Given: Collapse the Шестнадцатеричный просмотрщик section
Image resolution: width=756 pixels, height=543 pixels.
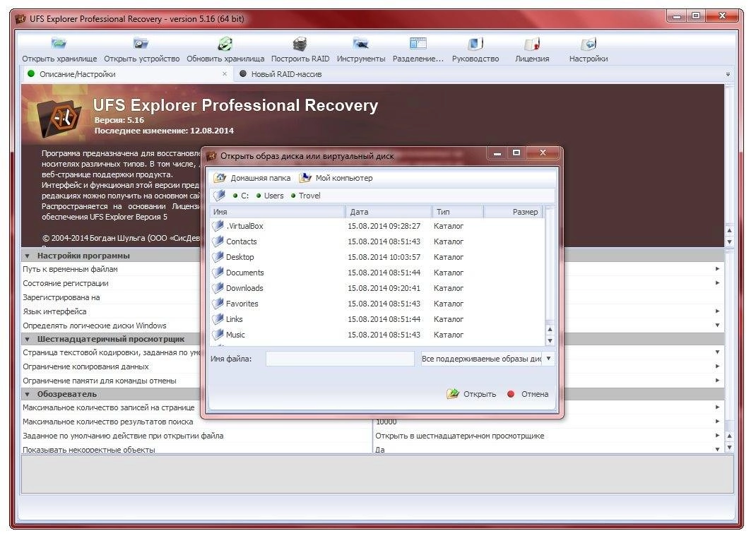Looking at the screenshot, I should [x=28, y=339].
